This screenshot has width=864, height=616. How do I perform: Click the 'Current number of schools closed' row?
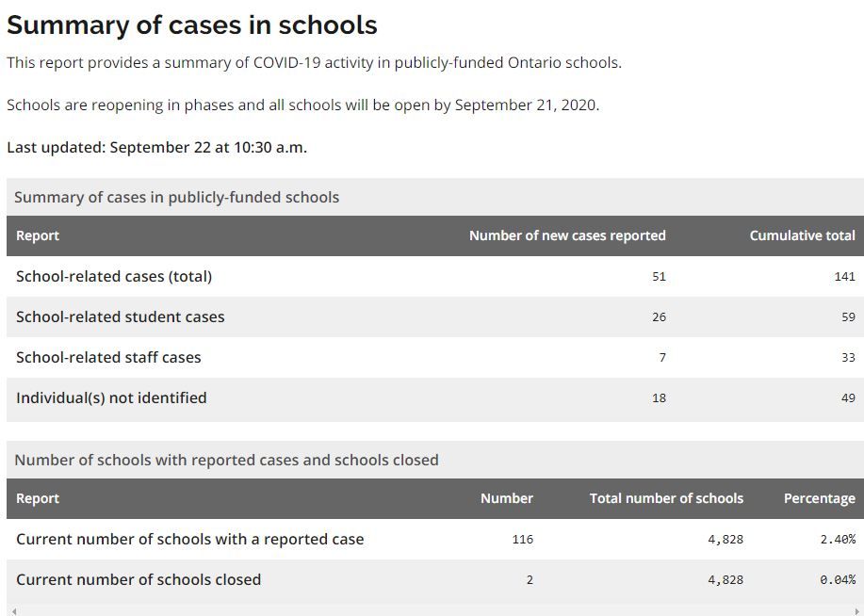[139, 579]
